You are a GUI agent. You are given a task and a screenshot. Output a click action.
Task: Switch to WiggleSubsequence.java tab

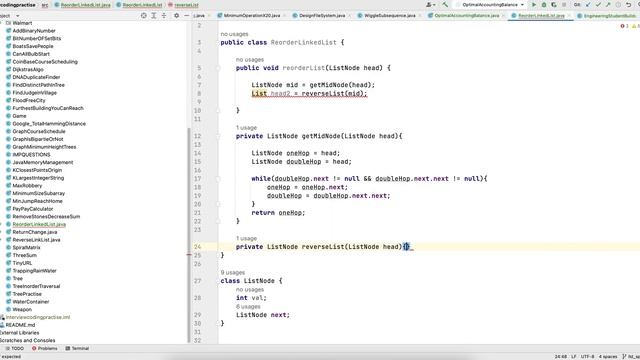386,16
